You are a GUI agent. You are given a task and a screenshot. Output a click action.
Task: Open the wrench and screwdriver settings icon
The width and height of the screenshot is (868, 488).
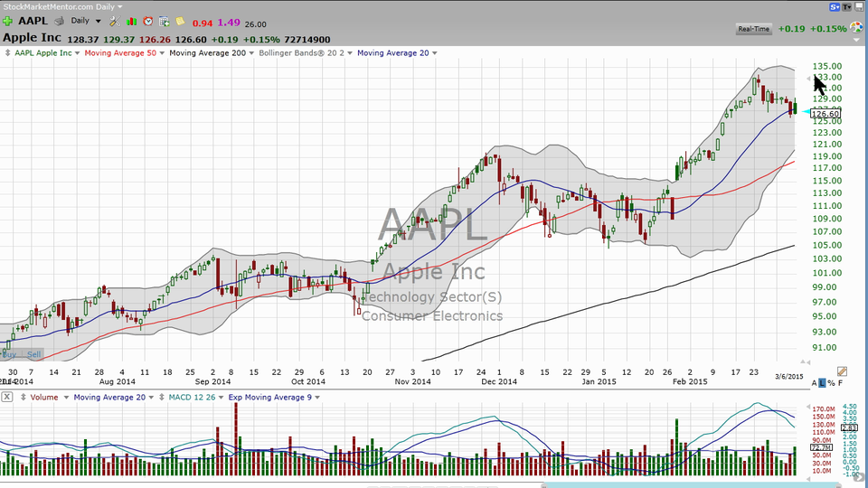[x=115, y=22]
